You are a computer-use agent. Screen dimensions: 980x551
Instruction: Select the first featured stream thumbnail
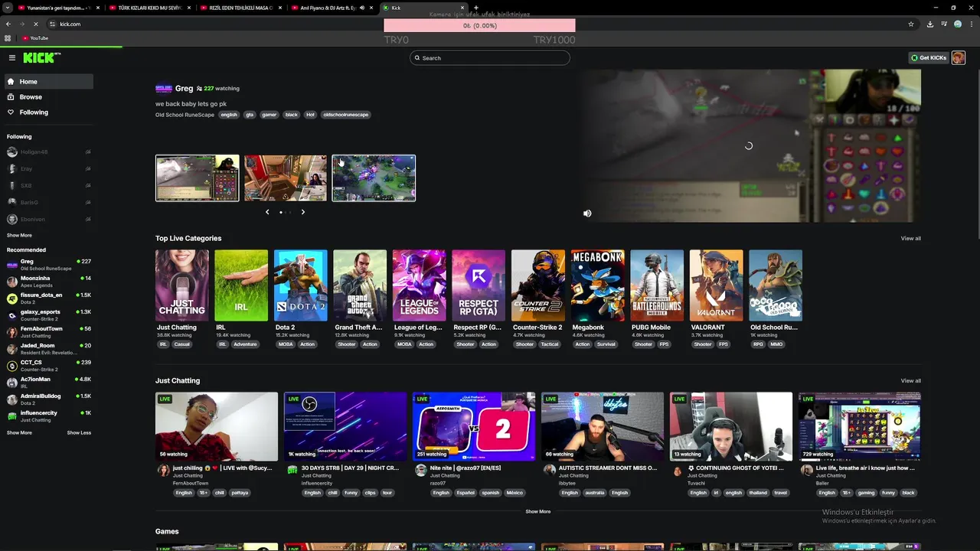pyautogui.click(x=198, y=178)
